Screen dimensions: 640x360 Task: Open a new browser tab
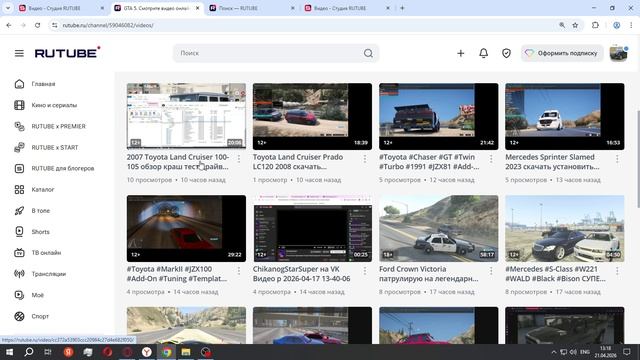click(x=402, y=8)
